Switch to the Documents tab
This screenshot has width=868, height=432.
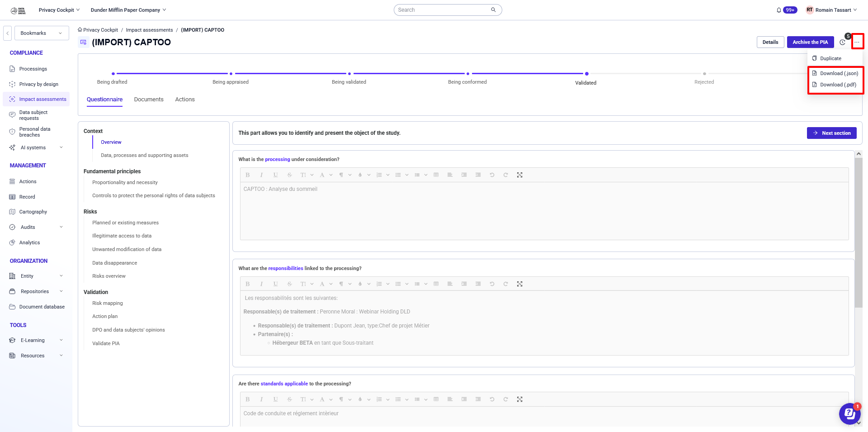149,99
